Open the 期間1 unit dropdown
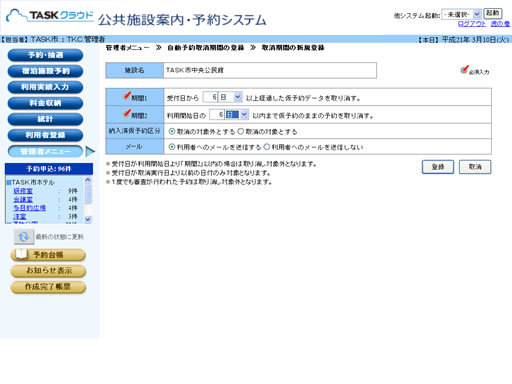Screen dimensions: 512x384 coord(230,97)
